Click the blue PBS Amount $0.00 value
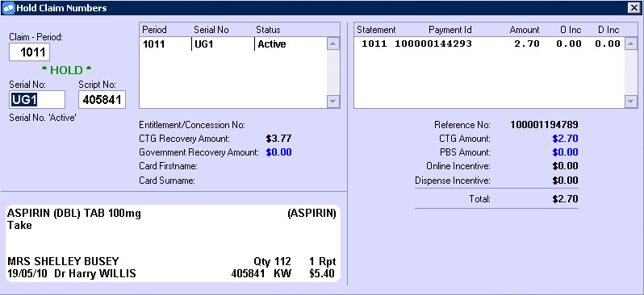644x295 pixels. coord(565,152)
